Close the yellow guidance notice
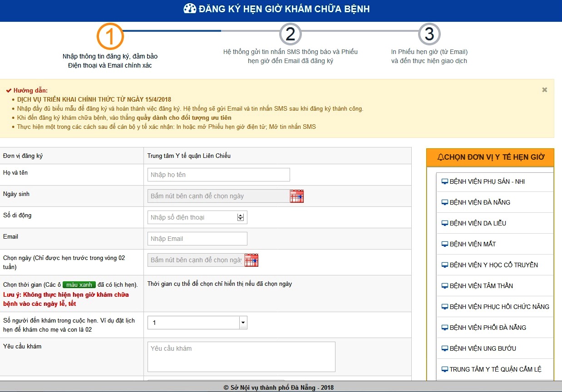Viewport: 562px width, 392px height. click(545, 90)
